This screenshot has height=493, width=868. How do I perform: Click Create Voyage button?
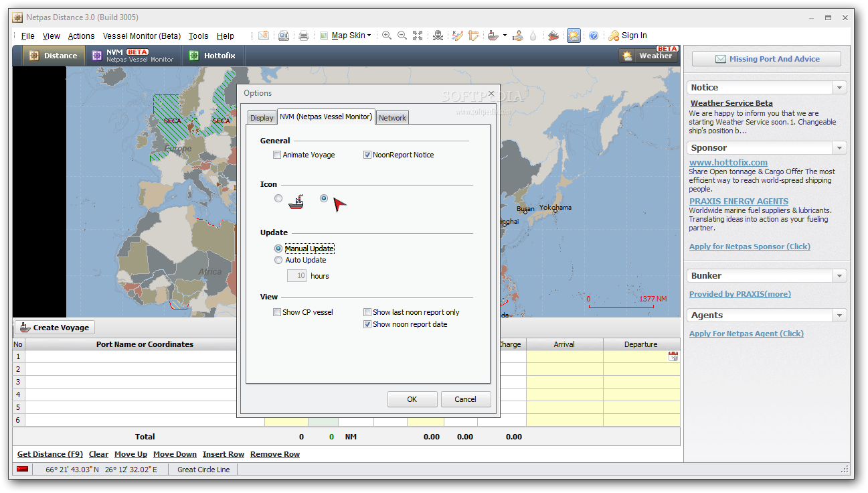click(x=55, y=328)
